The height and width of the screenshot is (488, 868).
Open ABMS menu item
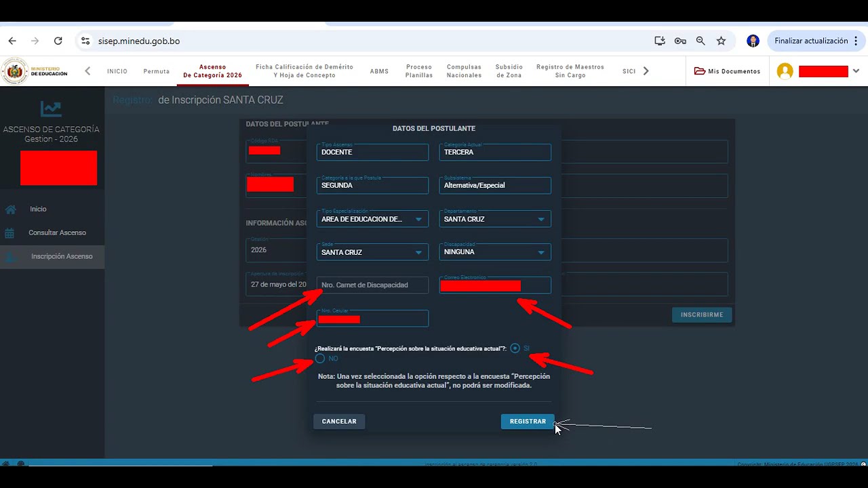[x=379, y=71]
